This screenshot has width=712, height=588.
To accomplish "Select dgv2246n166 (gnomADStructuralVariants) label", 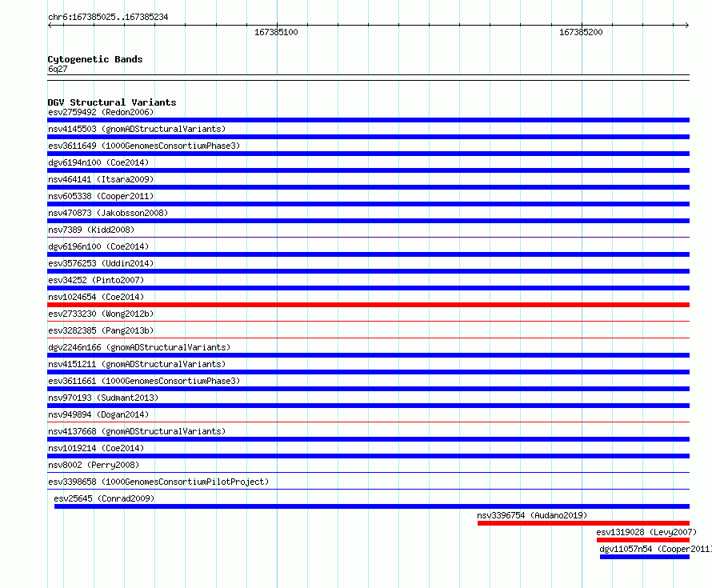I will click(x=139, y=347).
